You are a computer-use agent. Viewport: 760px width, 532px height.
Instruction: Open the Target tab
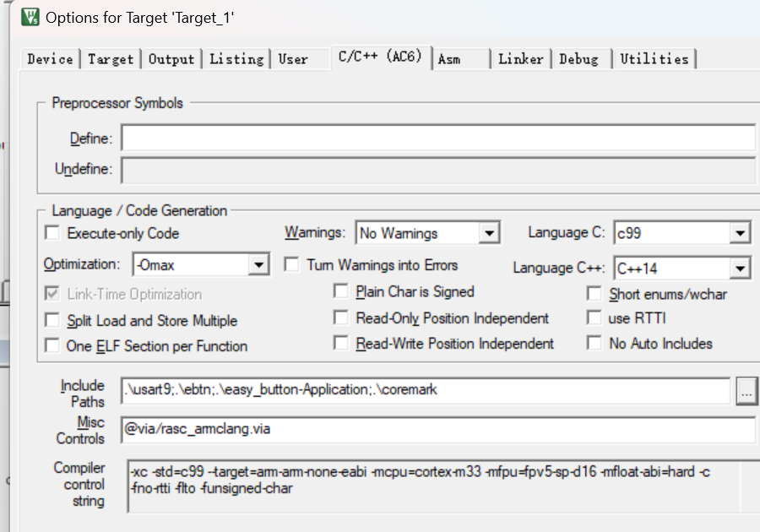pyautogui.click(x=111, y=59)
